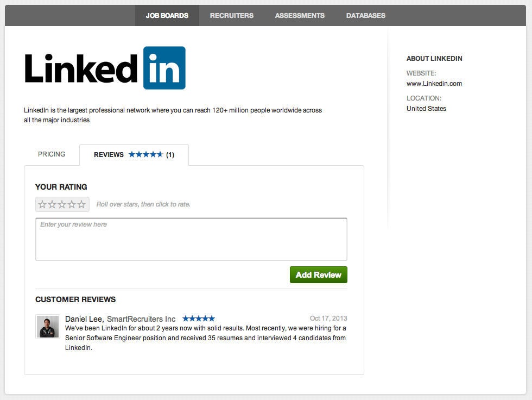
Task: Give a five-star rating
Action: [81, 204]
